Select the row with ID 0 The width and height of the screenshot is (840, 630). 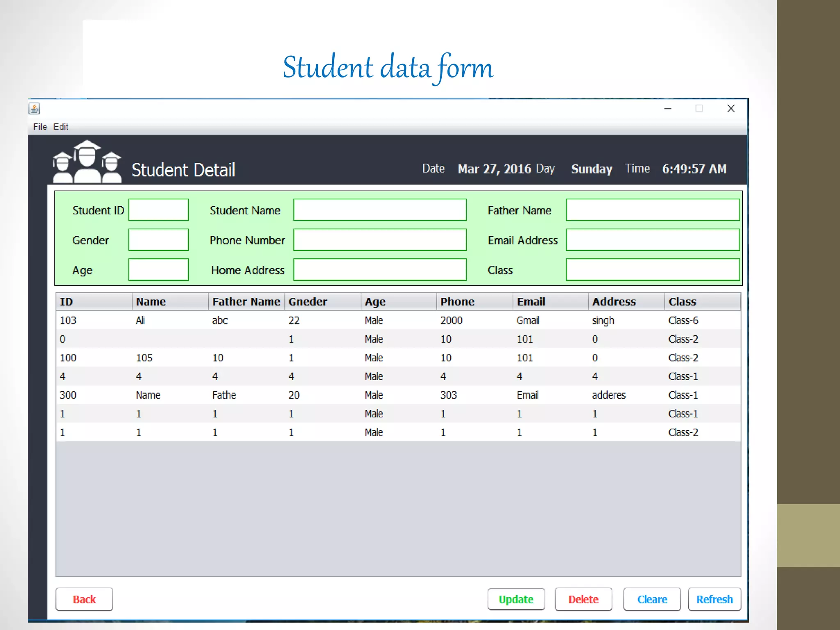coord(398,339)
